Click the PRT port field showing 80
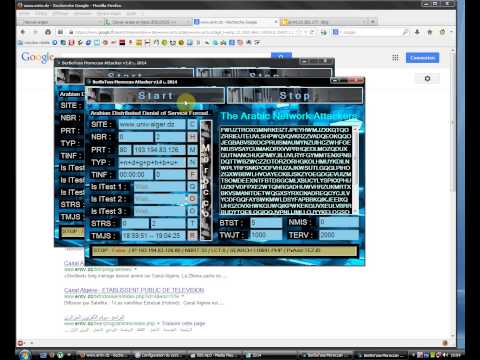This screenshot has height=360, width=480. 125,150
